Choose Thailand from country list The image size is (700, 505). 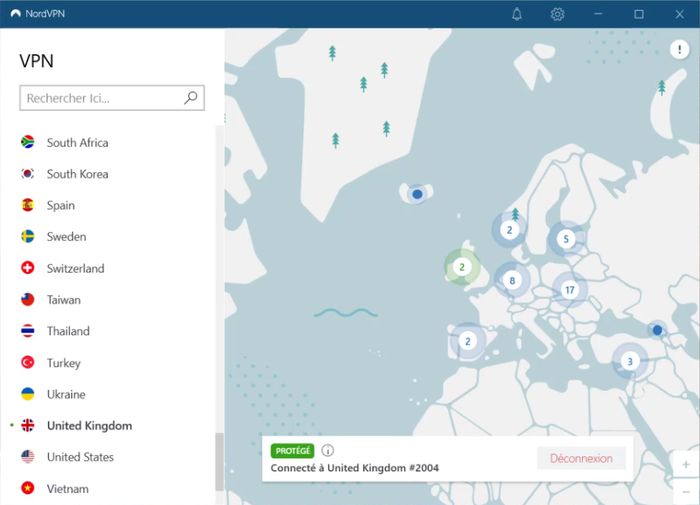click(68, 331)
